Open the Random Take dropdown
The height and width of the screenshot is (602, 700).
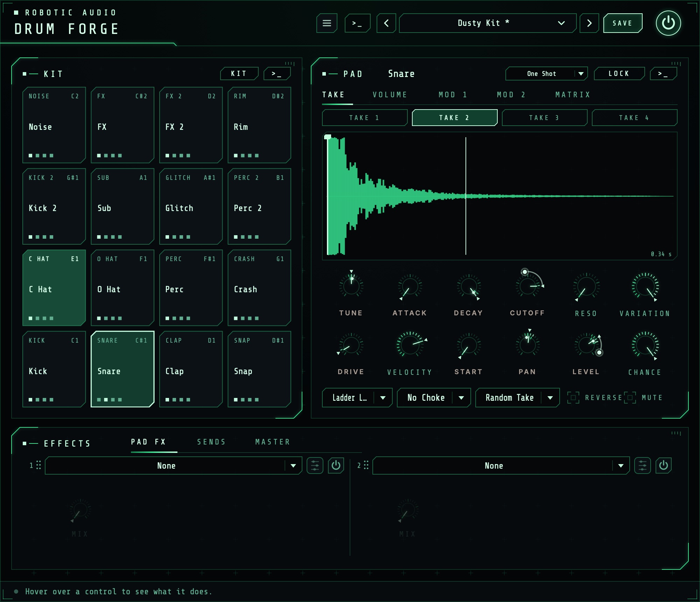pos(517,398)
